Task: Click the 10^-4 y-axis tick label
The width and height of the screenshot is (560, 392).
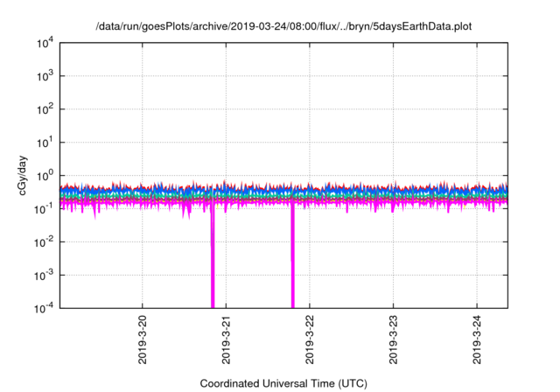Action: (44, 308)
